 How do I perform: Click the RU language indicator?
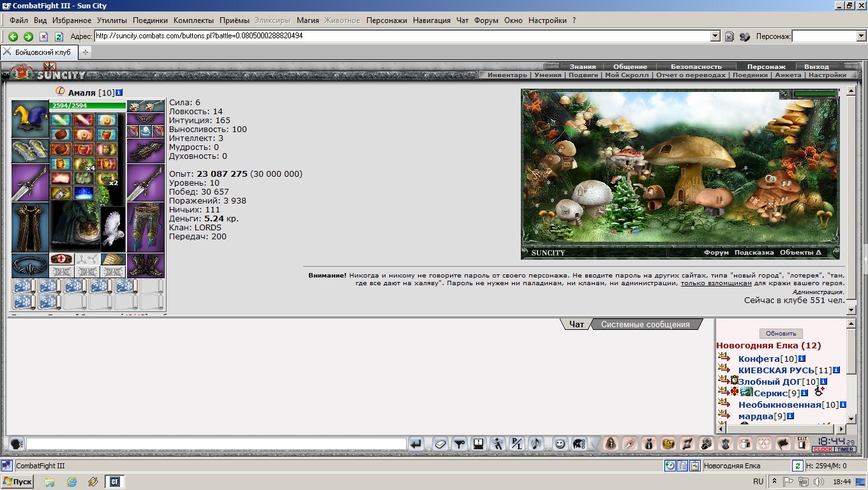(x=758, y=482)
